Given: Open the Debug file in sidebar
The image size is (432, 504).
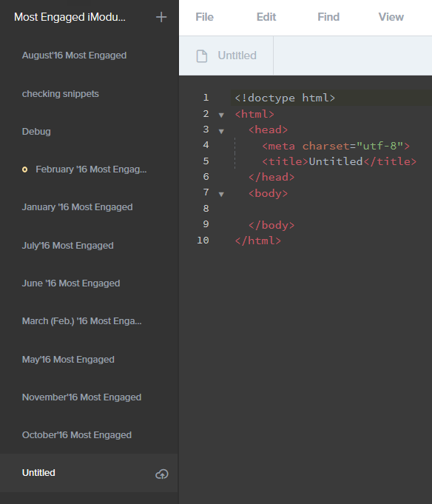Looking at the screenshot, I should (36, 132).
